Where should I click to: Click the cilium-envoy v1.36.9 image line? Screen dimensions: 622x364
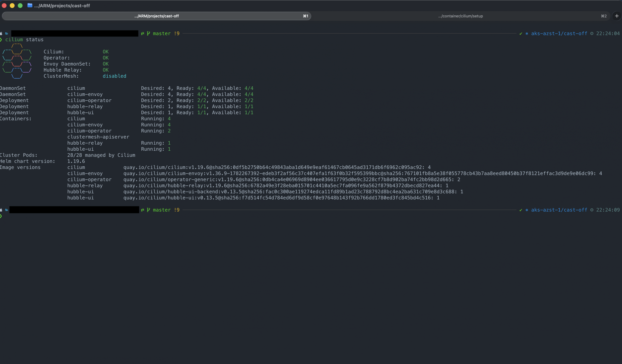point(363,173)
